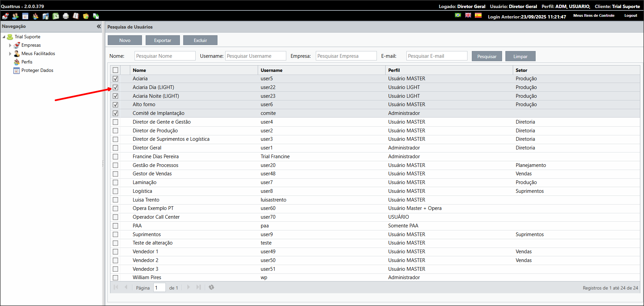Uncheck the Aciaria Dia (LIGHT) row checkbox
Image resolution: width=644 pixels, height=306 pixels.
(x=115, y=87)
